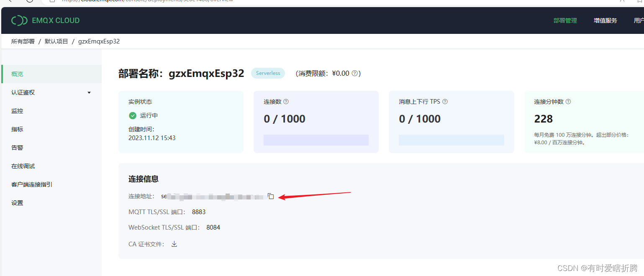Click the 连接数 usage progress bar
The width and height of the screenshot is (644, 276).
[316, 140]
